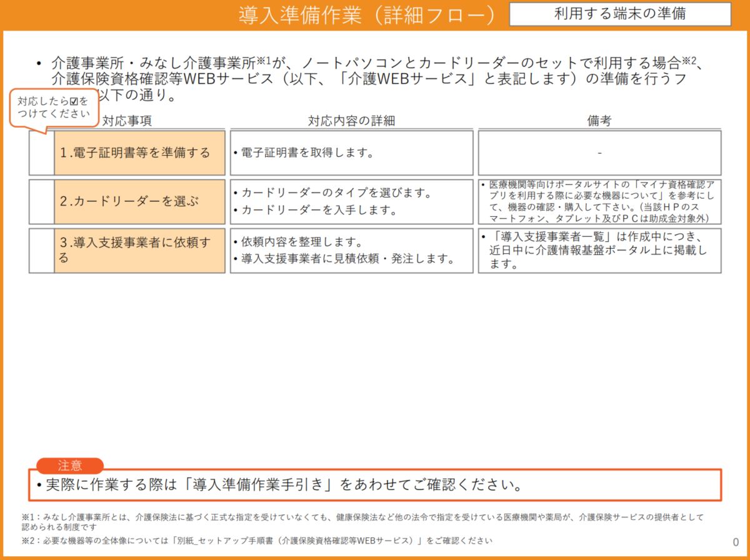Click the ※2 別紙_セットアップ手順書 footnote

pos(257,540)
